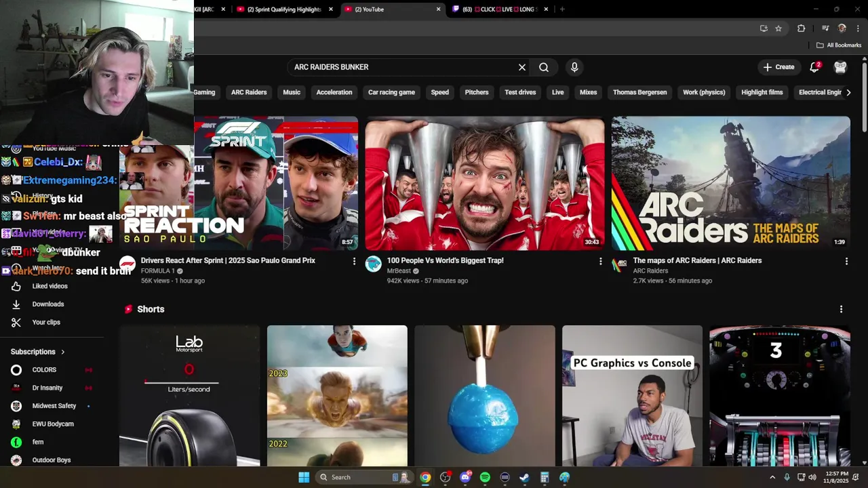Open the Calculator app in the taskbar

[545, 477]
